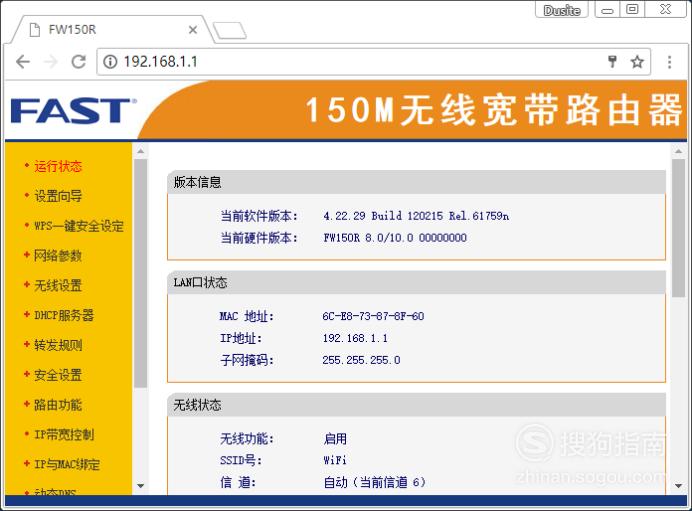This screenshot has width=692, height=511.
Task: Open WPS一键安全设定 menu item
Action: pyautogui.click(x=79, y=226)
